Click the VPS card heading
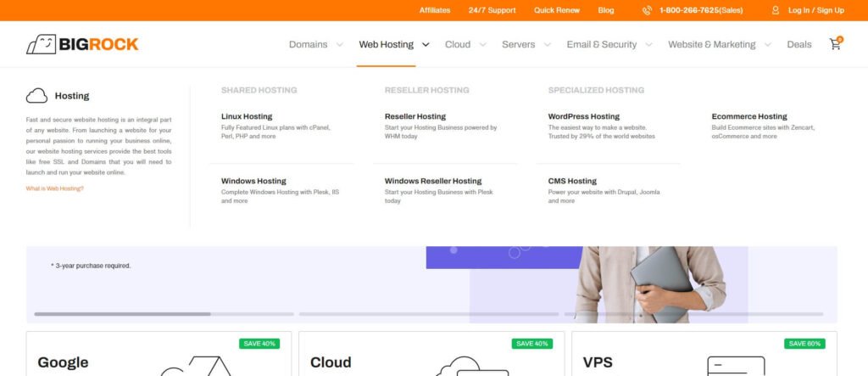Image resolution: width=868 pixels, height=376 pixels. coord(598,362)
